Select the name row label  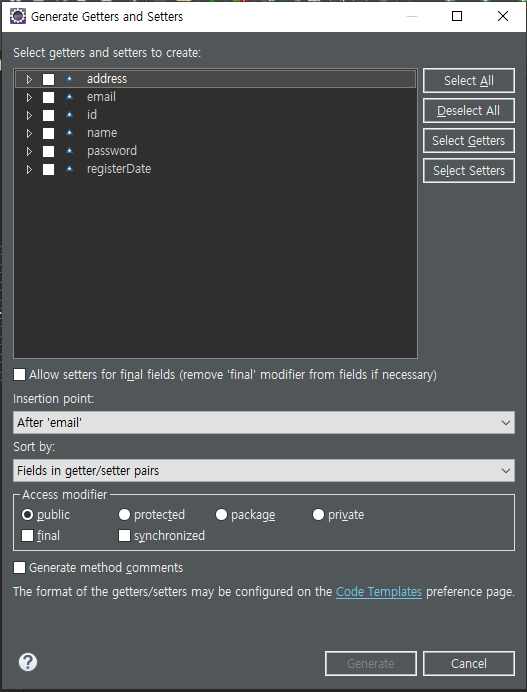coord(102,133)
